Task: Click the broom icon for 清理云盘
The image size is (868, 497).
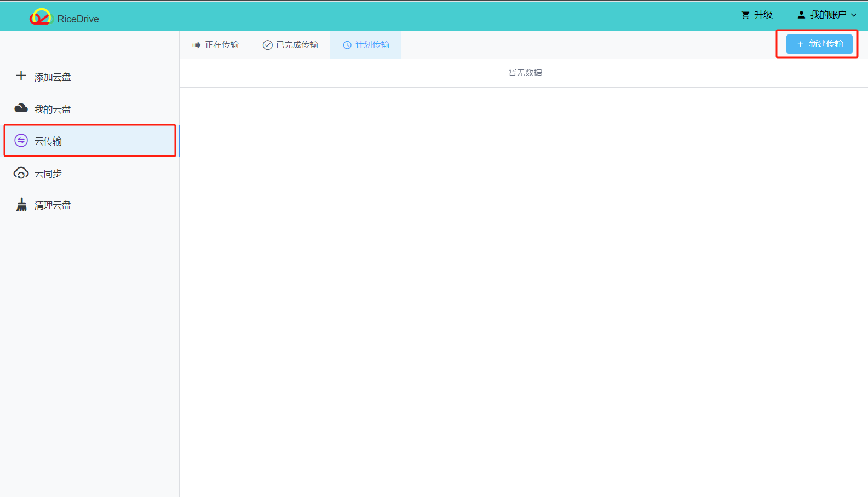Action: 21,205
